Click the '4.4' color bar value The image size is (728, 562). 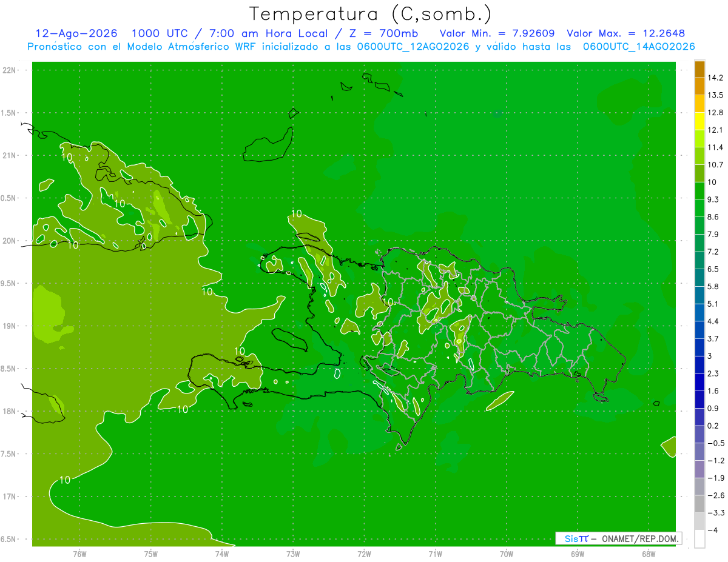coord(713,321)
